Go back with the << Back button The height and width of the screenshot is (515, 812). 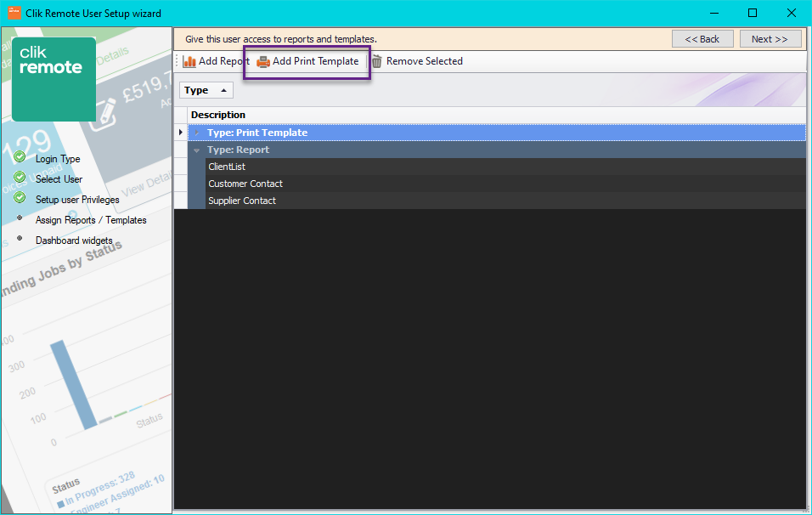[702, 39]
